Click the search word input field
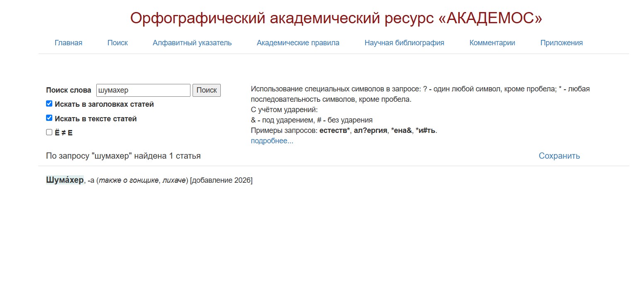 (x=143, y=90)
